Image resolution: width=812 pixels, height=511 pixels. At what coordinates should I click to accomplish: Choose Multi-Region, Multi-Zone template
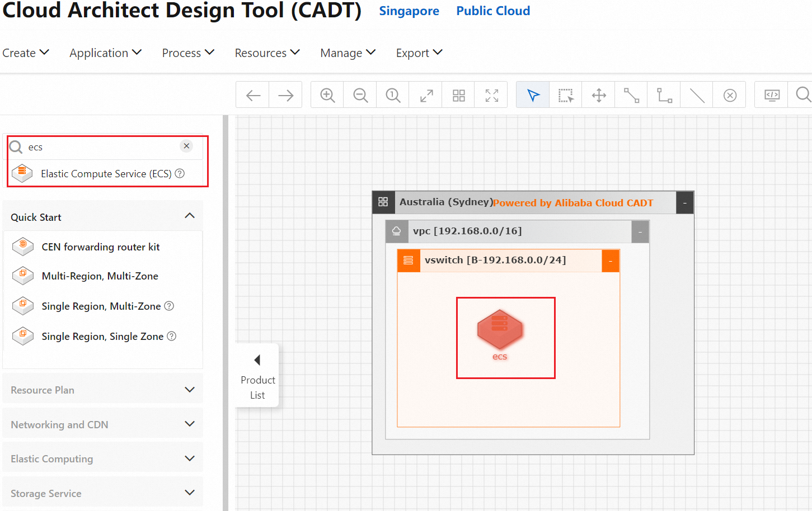pos(100,276)
